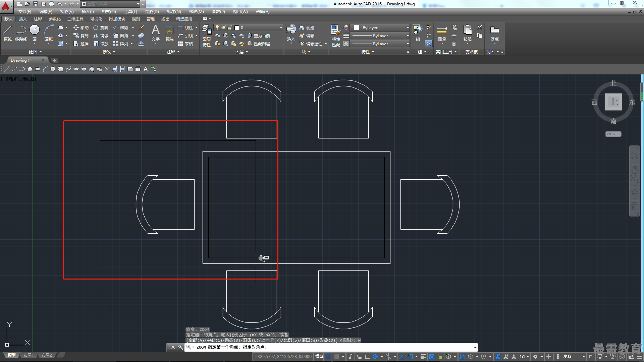The width and height of the screenshot is (644, 362).
Task: Toggle grid display in status bar
Action: coord(328,357)
